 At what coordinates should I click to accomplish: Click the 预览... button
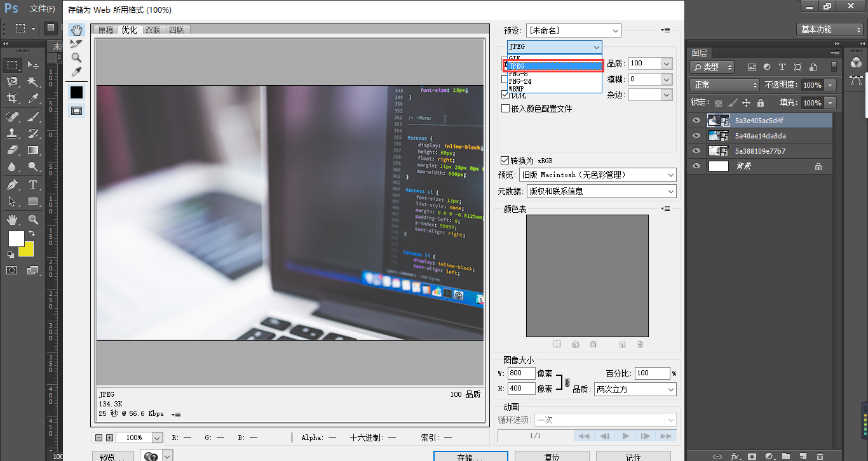[113, 457]
